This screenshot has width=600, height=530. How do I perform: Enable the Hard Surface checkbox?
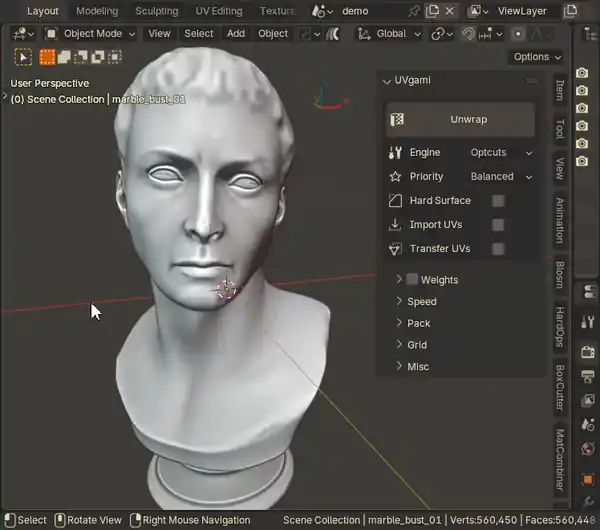pos(498,201)
